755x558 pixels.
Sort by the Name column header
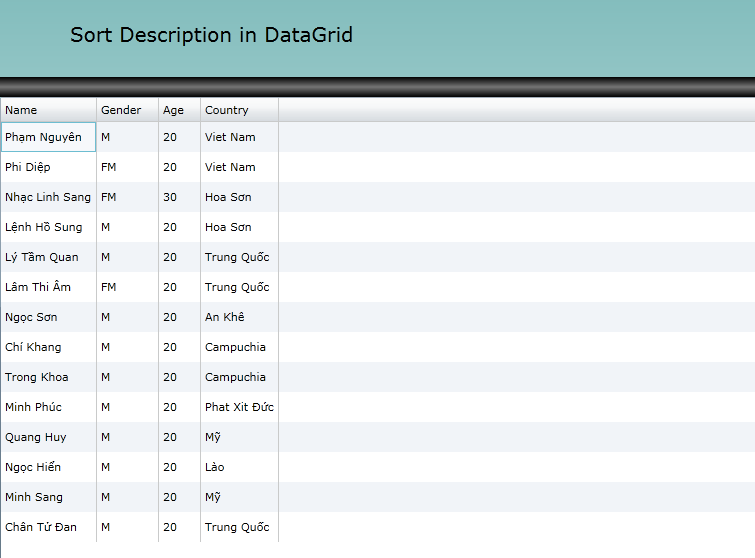(48, 110)
